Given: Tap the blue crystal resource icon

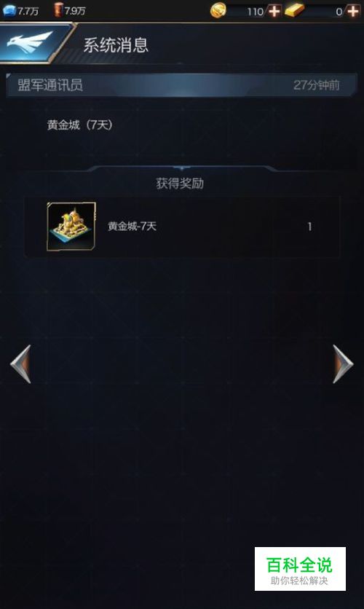Looking at the screenshot, I should point(9,10).
